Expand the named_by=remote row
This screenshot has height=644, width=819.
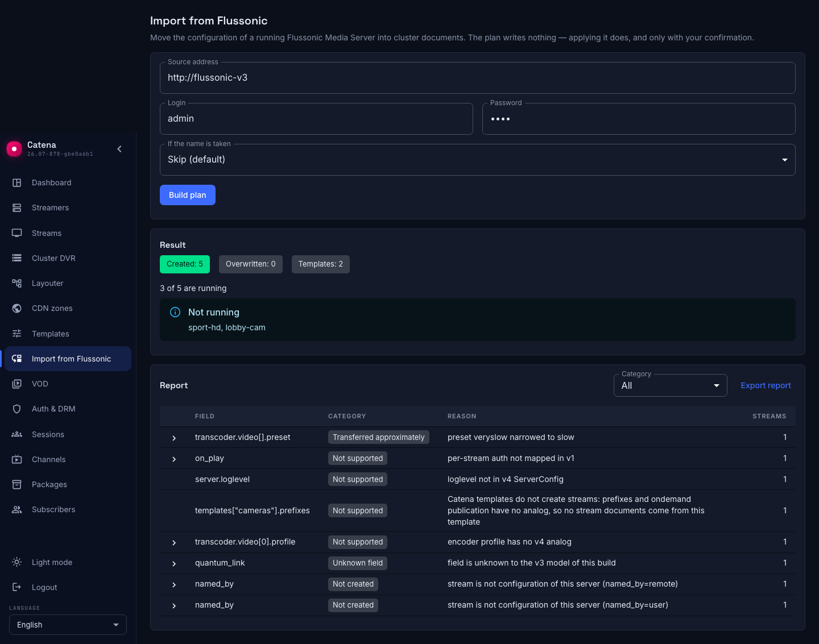coord(174,584)
